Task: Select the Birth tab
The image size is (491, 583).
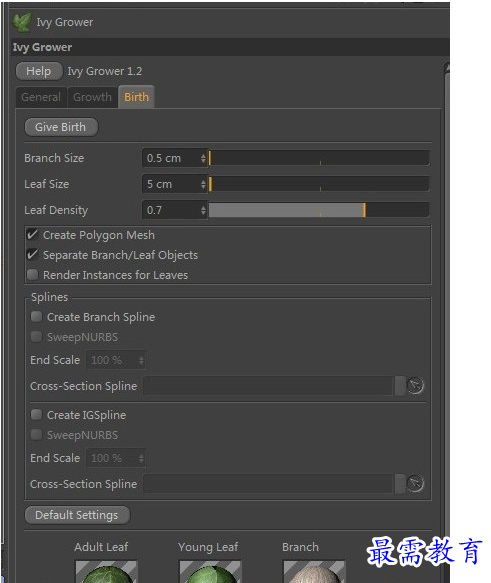Action: click(x=136, y=97)
